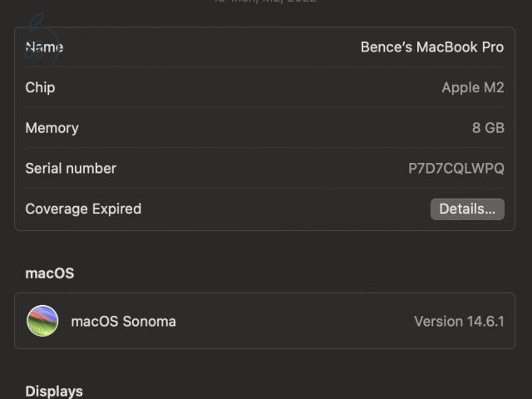
Task: Click the macOS section heading
Action: (x=49, y=273)
